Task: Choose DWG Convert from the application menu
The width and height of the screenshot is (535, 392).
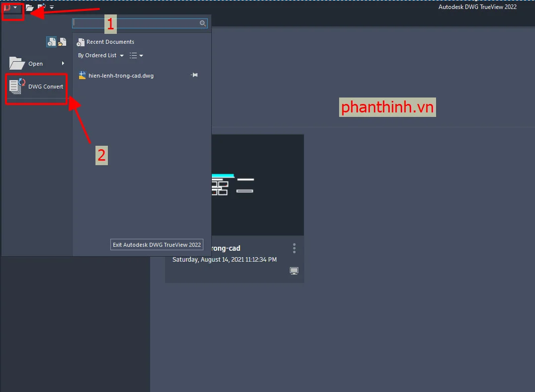Action: pyautogui.click(x=36, y=87)
